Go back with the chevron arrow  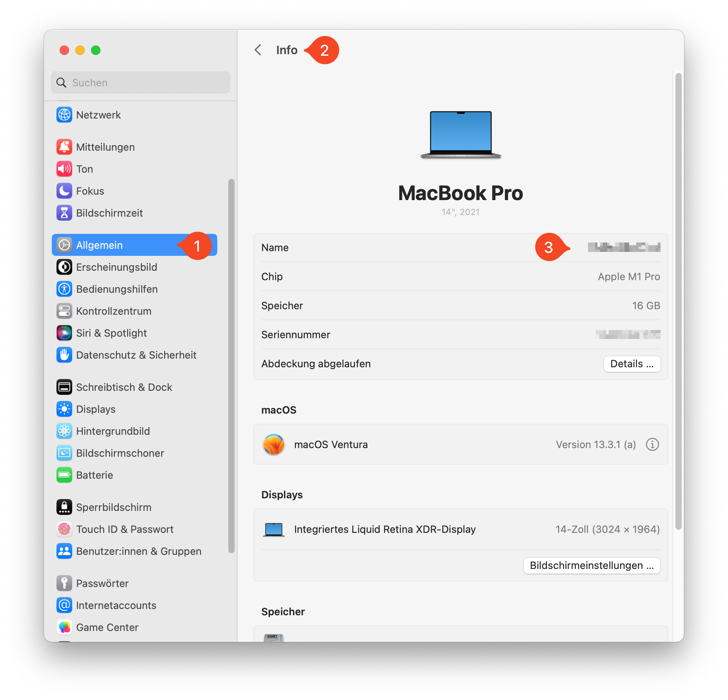258,50
